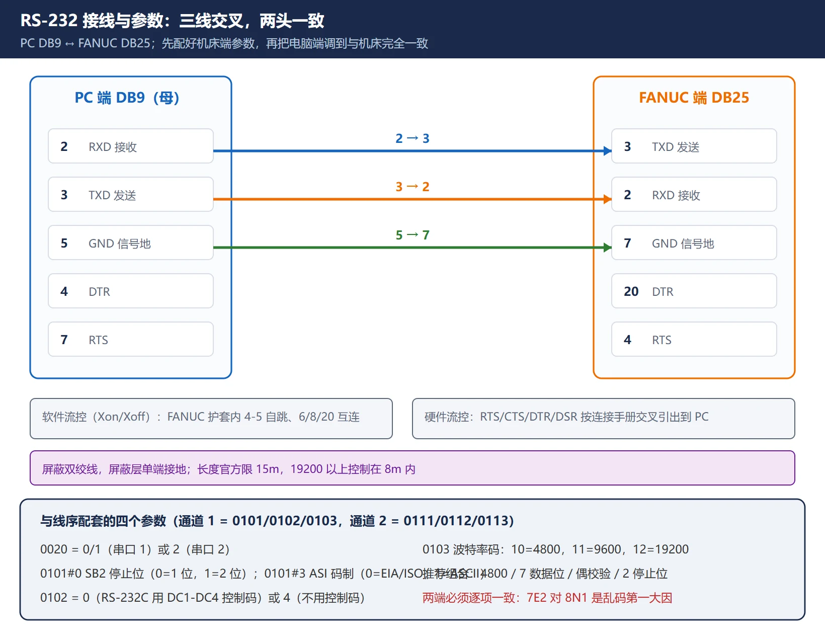
Task: Select the line "0020 = 0/1（串口 1）或 2（串口 2）"
Action: click(x=135, y=549)
